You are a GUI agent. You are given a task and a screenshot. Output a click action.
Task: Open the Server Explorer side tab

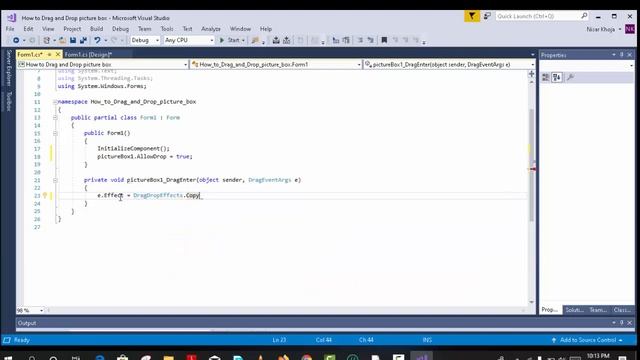click(9, 68)
